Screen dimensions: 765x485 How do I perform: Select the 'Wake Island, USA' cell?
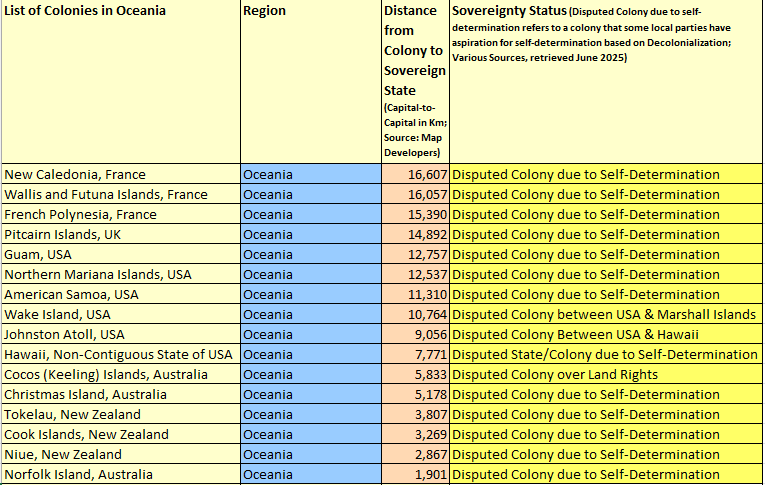click(x=121, y=314)
